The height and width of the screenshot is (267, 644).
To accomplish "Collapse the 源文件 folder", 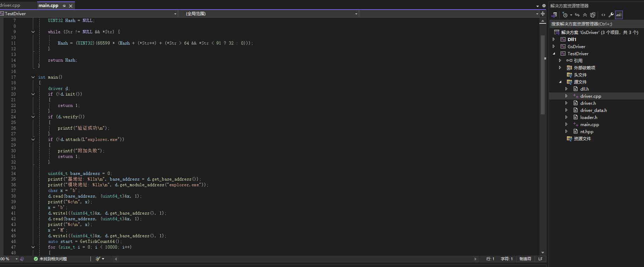I will point(560,82).
